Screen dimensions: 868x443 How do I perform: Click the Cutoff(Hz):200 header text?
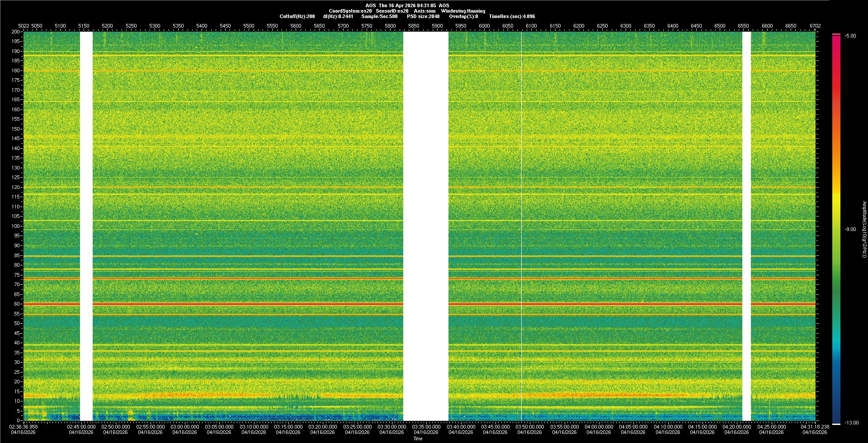[297, 16]
